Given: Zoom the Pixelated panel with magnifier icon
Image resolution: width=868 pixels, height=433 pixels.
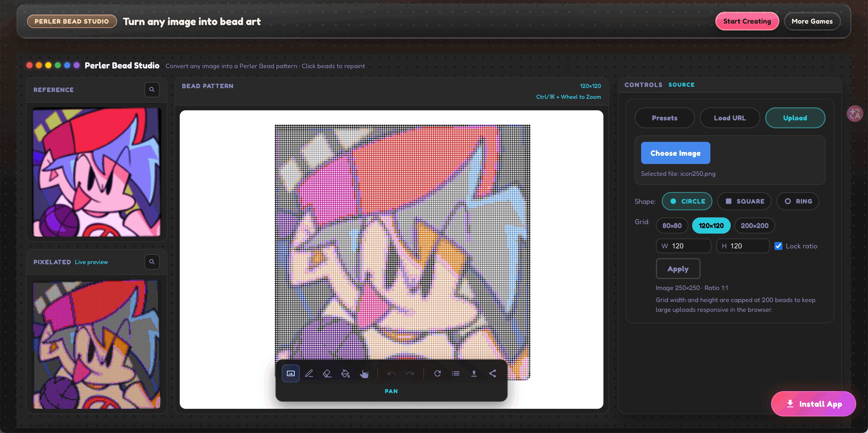Looking at the screenshot, I should (x=152, y=262).
